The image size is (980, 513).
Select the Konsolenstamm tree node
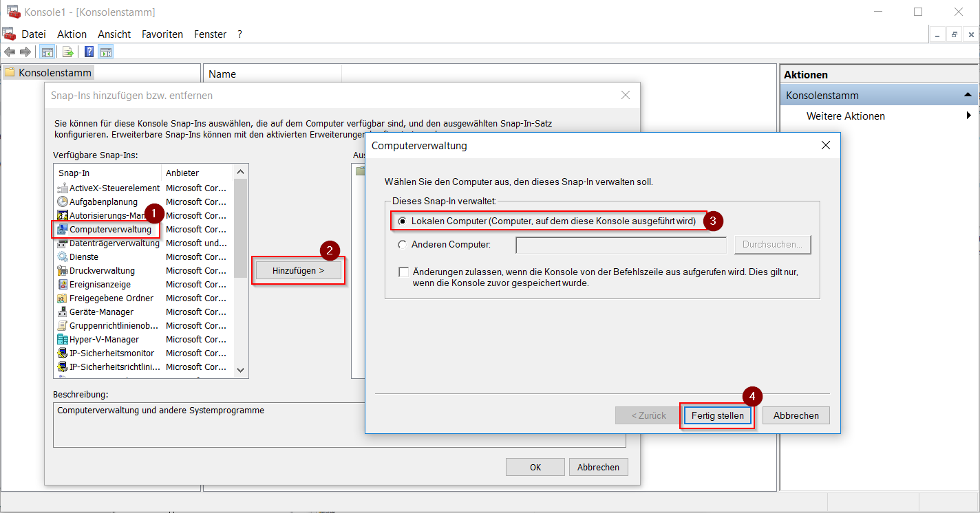click(x=54, y=72)
